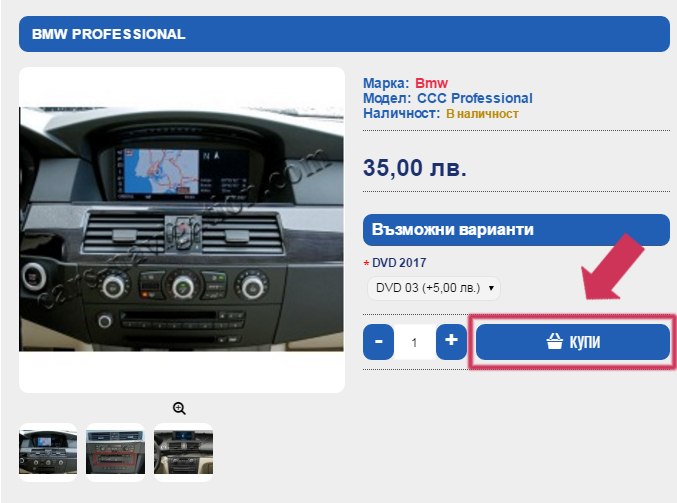Click the Възможни варианти section header
This screenshot has height=503, width=677.
click(x=516, y=230)
